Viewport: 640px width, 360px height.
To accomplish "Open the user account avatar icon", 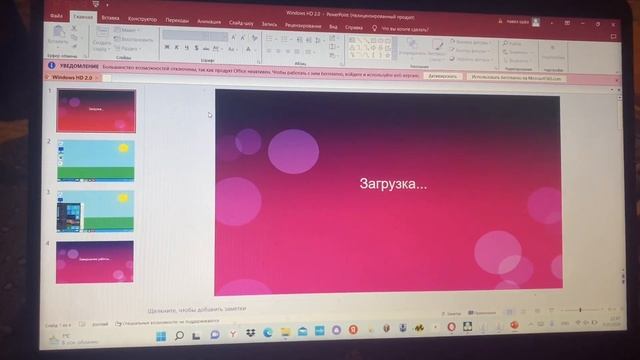I will pos(536,22).
